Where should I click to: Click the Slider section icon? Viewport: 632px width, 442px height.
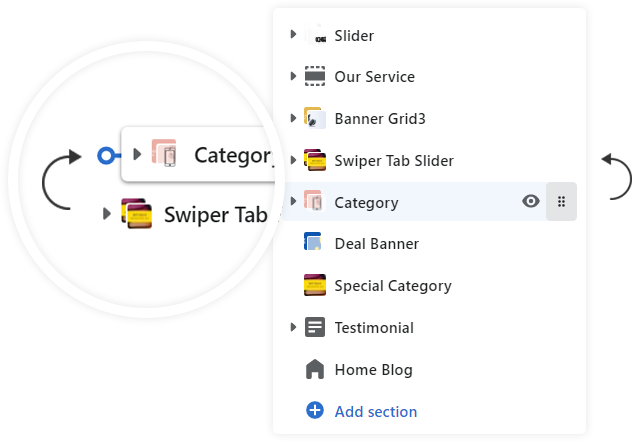click(315, 35)
